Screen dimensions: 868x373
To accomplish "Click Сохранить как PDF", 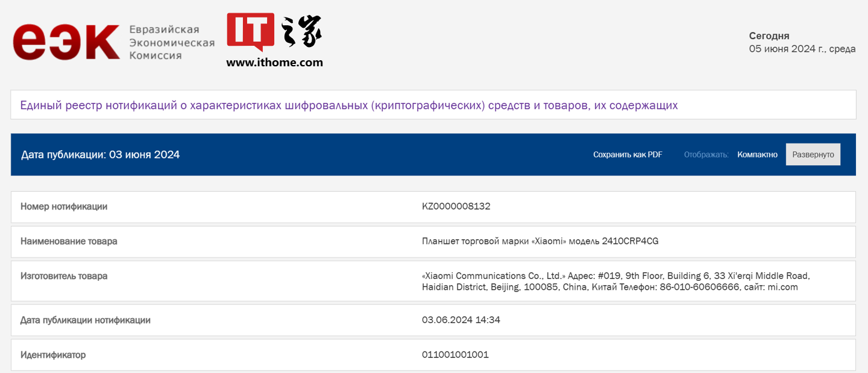I will coord(627,155).
